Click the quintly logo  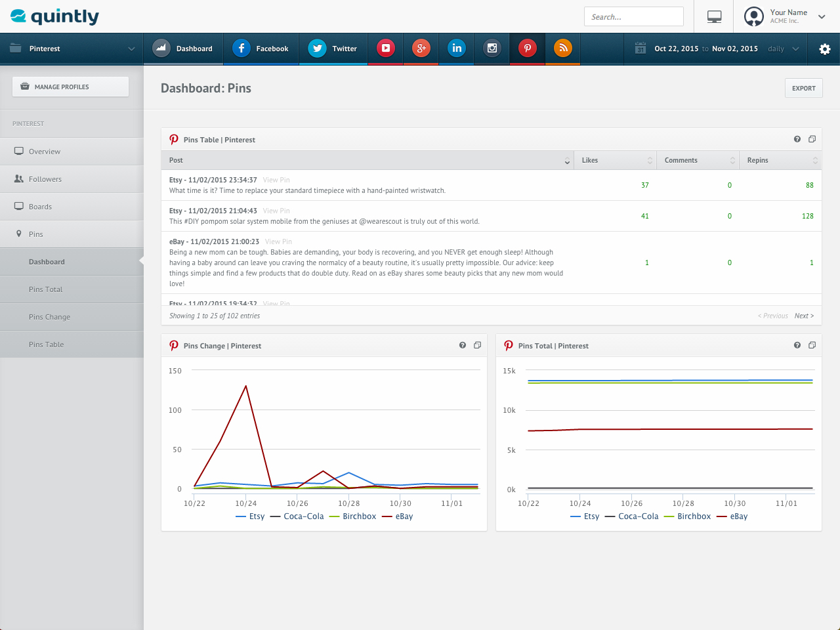pos(55,16)
